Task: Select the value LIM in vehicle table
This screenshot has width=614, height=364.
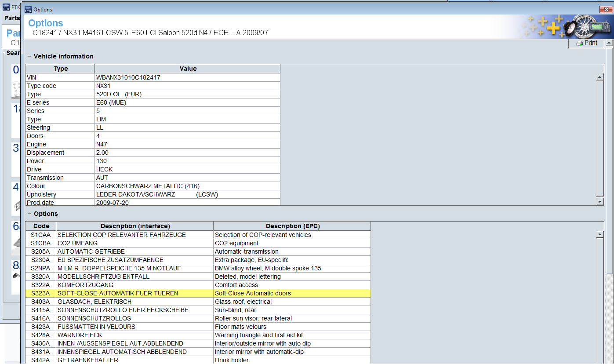Action: 101,119
